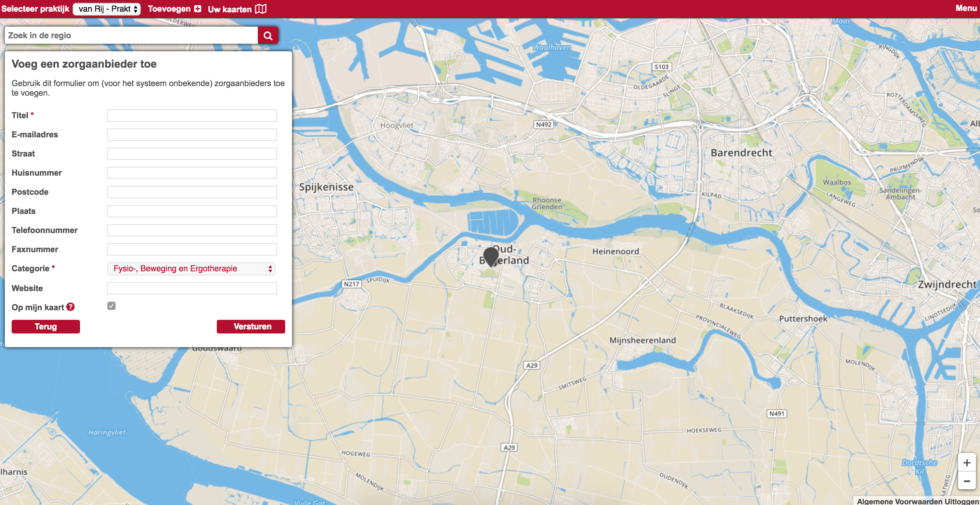Open the Uw kaarten menu item
Screen dimensions: 980x505
(229, 9)
